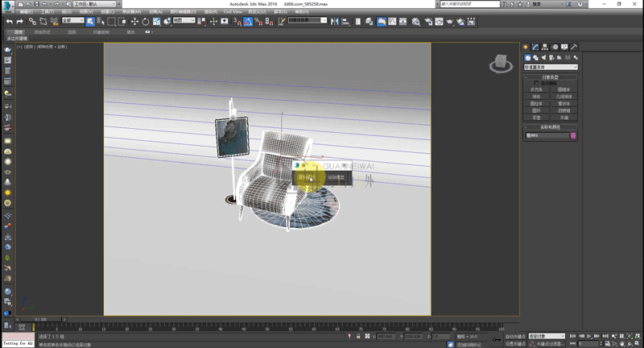The image size is (644, 348).
Task: Click the Sphere primitive button
Action: [x=537, y=96]
